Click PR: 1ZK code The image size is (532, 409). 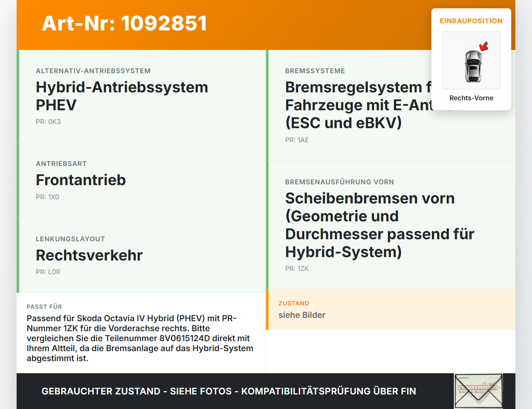[297, 268]
